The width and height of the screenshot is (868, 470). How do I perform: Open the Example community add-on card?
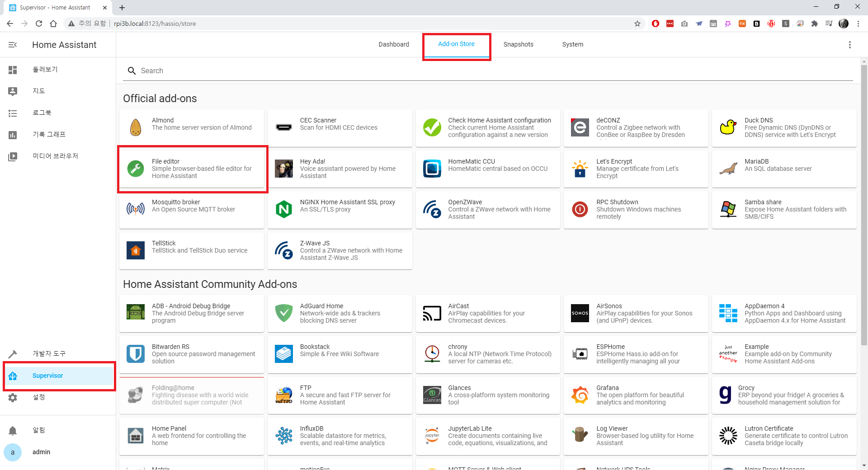pos(784,354)
